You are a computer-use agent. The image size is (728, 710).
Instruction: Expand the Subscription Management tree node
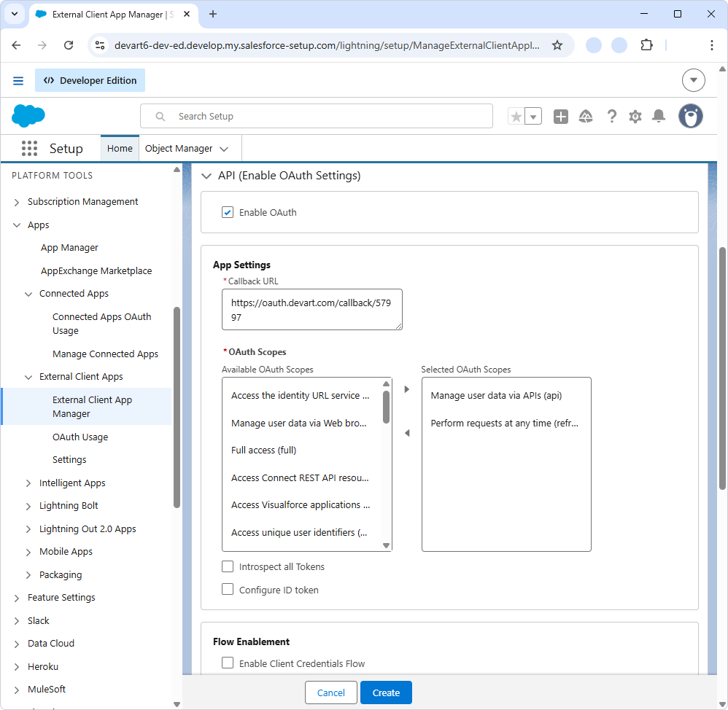click(17, 202)
